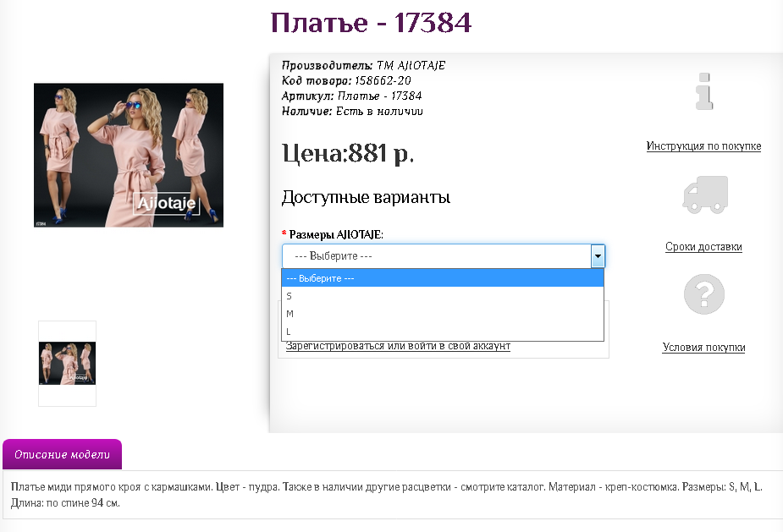Click the Код товара: 158662-20 text
The width and height of the screenshot is (783, 532).
pos(346,80)
